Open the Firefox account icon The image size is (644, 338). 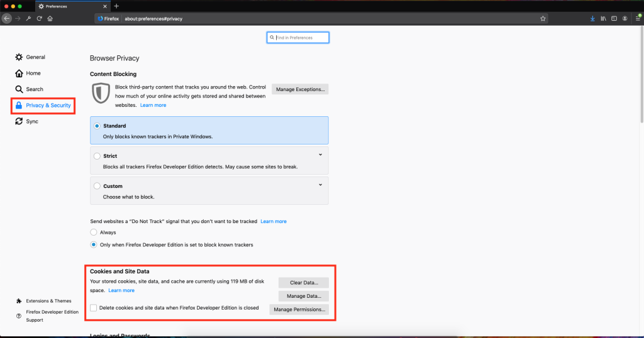625,18
